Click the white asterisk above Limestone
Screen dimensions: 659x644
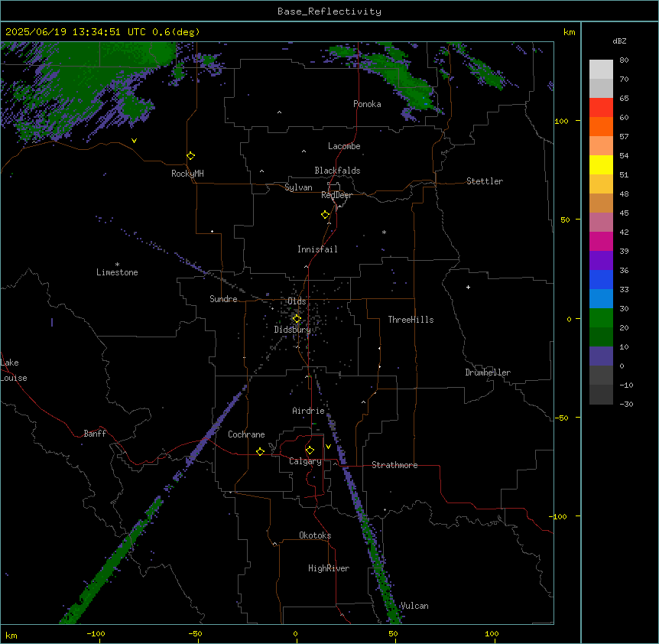[117, 265]
